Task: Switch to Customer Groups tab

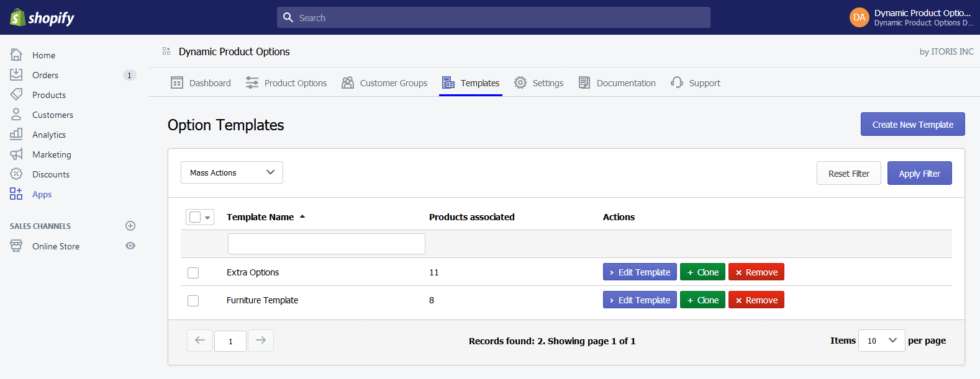Action: pyautogui.click(x=384, y=82)
